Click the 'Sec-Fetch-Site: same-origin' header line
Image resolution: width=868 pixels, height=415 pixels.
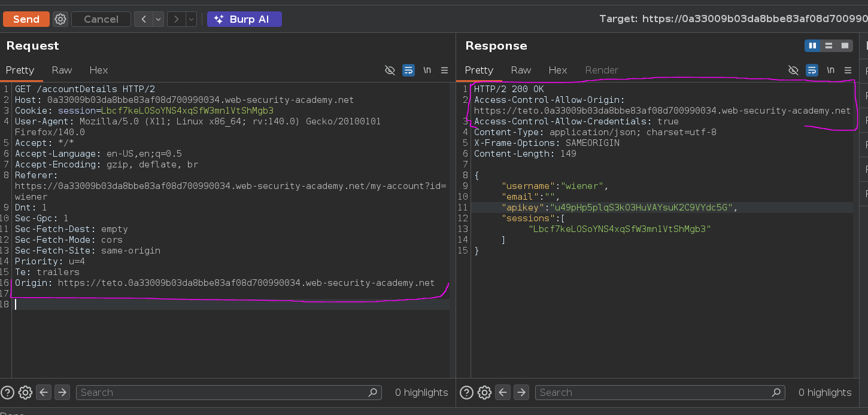(87, 251)
